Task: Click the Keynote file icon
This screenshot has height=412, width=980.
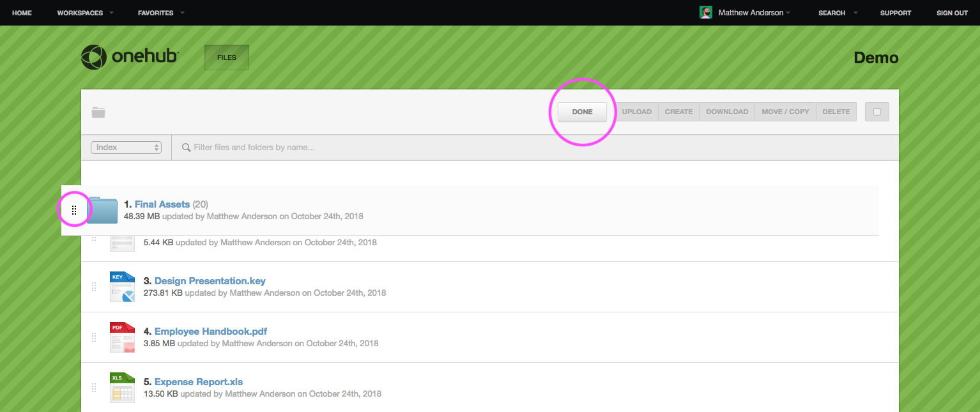Action: tap(122, 286)
